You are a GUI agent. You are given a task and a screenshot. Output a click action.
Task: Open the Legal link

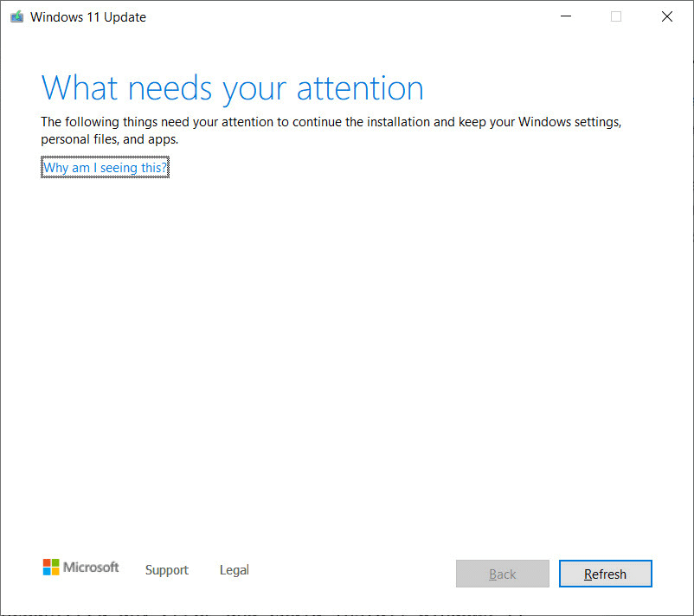tap(235, 569)
